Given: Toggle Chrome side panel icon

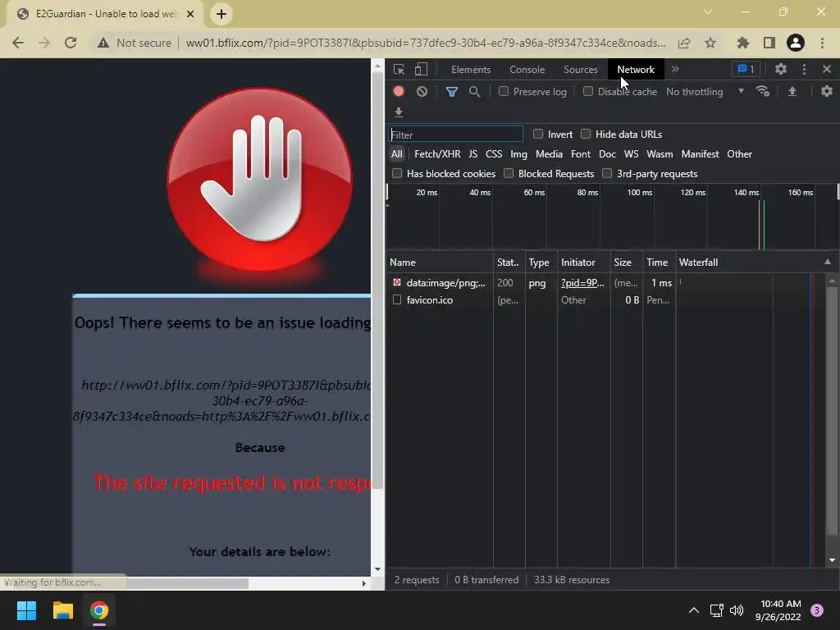Looking at the screenshot, I should 769,43.
